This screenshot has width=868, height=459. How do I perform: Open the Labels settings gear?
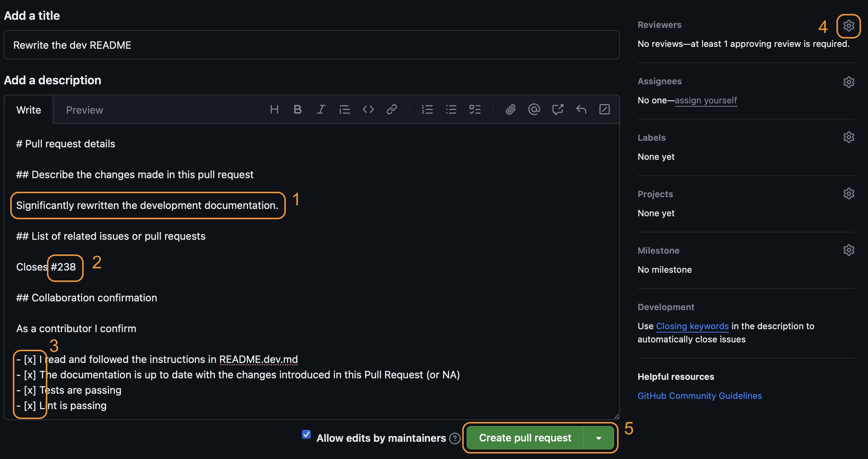point(849,137)
